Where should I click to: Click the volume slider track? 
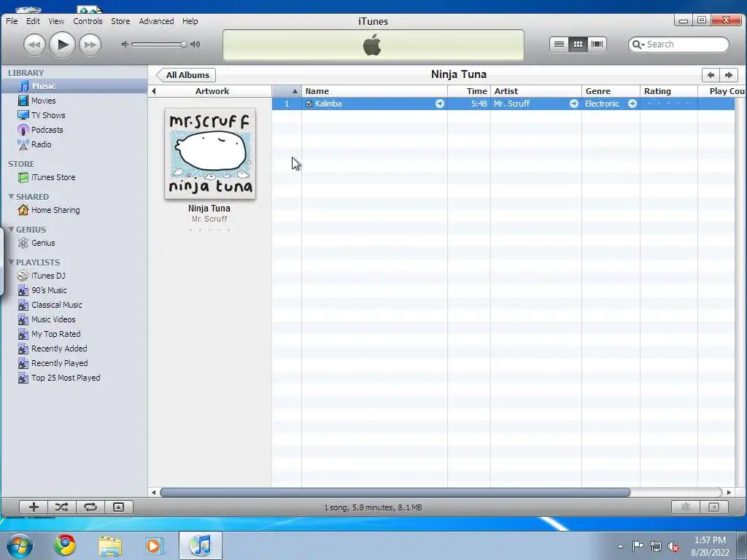(x=158, y=44)
